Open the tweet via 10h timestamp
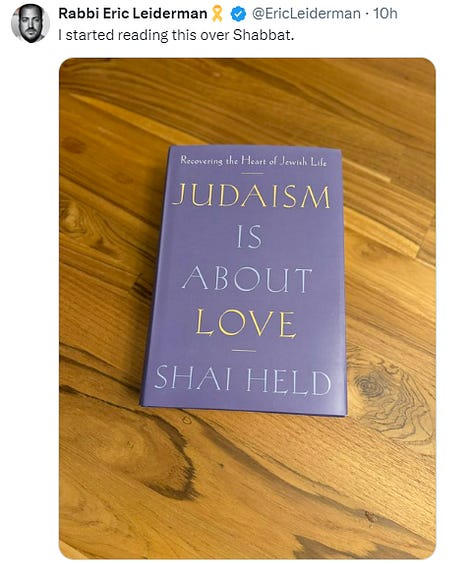Image resolution: width=474 pixels, height=564 pixels. (385, 14)
